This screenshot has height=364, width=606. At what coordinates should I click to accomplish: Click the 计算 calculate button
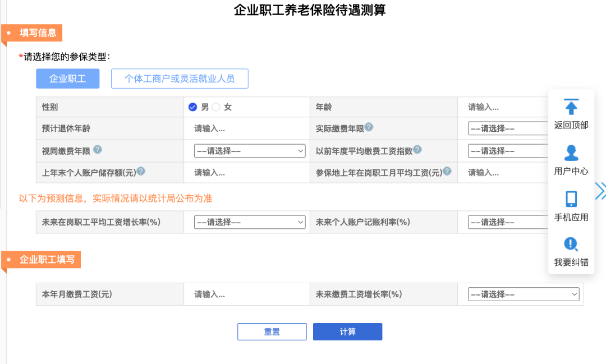347,331
